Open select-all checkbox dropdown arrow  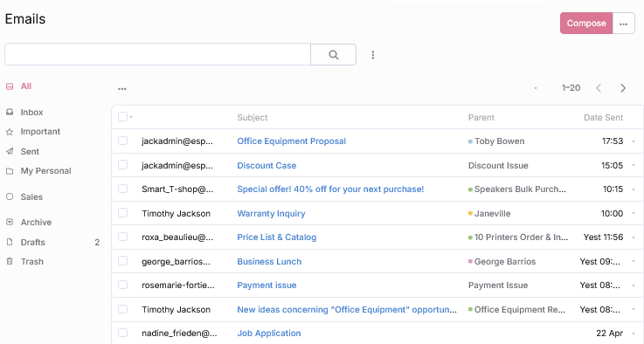[x=131, y=117]
